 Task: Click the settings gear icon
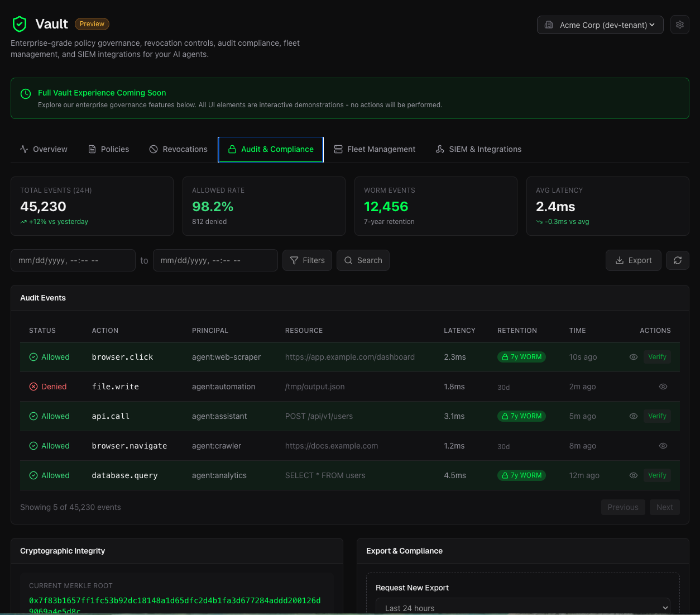pos(679,25)
